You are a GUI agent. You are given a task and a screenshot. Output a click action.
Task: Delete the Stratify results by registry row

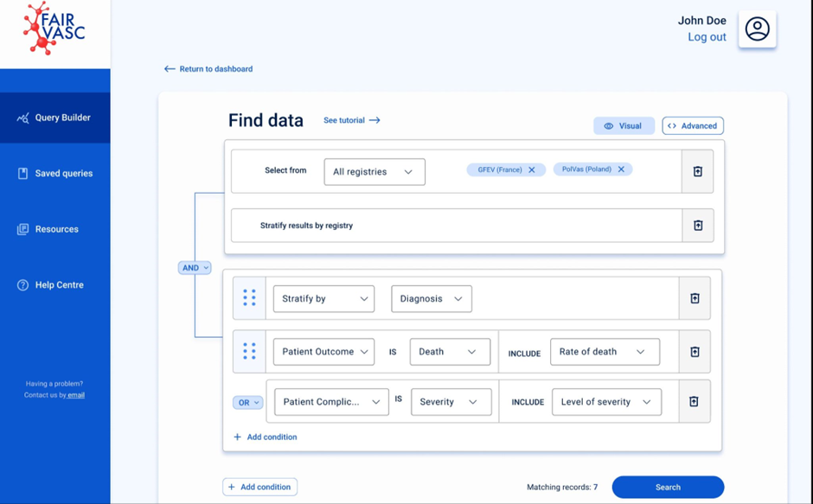(x=698, y=226)
